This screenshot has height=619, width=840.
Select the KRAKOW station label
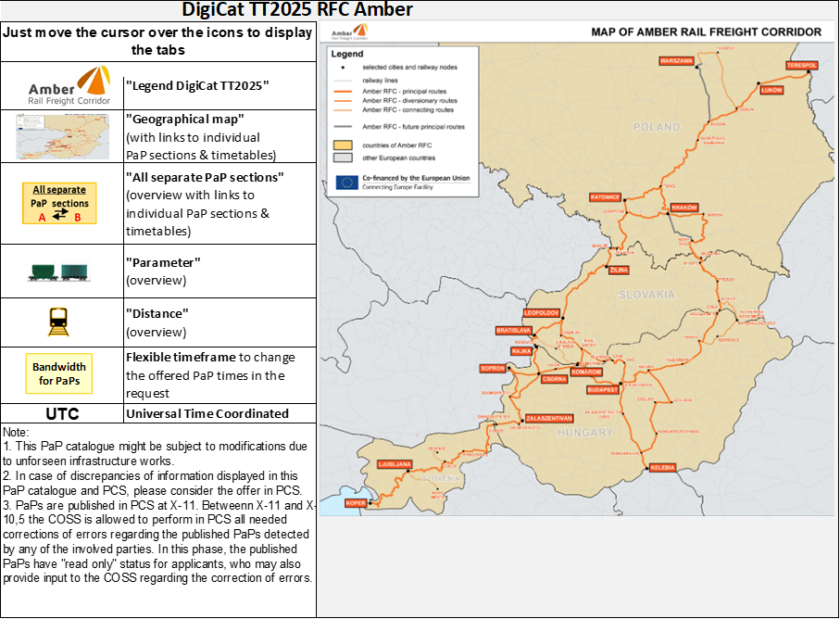click(684, 208)
